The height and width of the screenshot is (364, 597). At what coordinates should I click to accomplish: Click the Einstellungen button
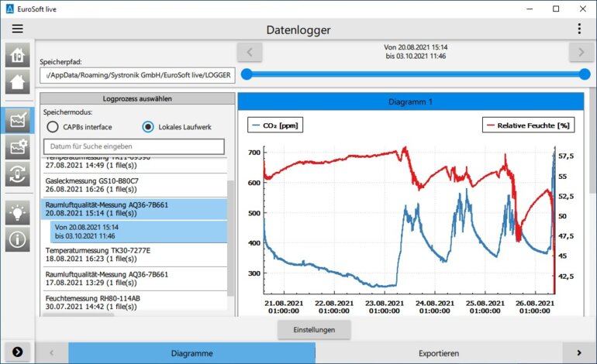click(x=314, y=329)
